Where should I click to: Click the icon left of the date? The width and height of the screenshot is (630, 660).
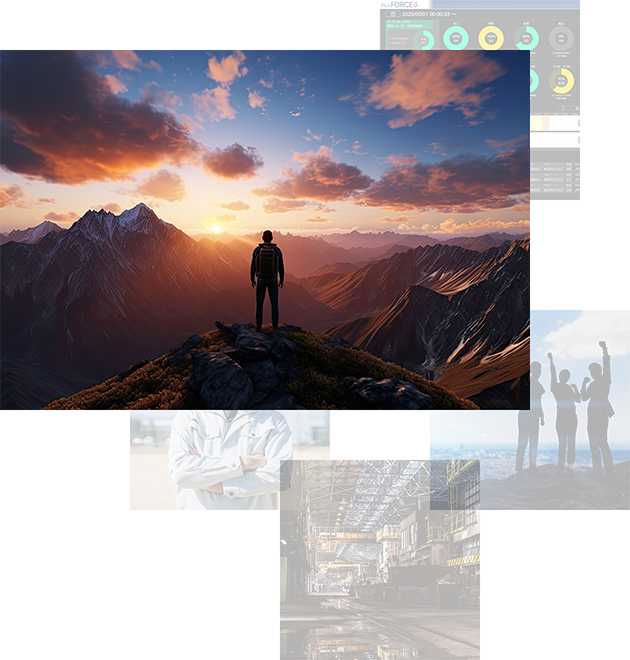(x=392, y=14)
